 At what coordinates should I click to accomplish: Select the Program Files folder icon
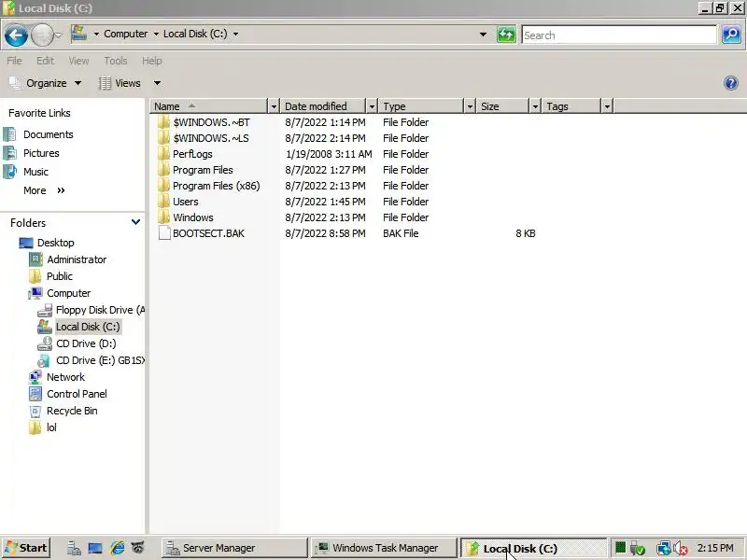[x=164, y=170]
